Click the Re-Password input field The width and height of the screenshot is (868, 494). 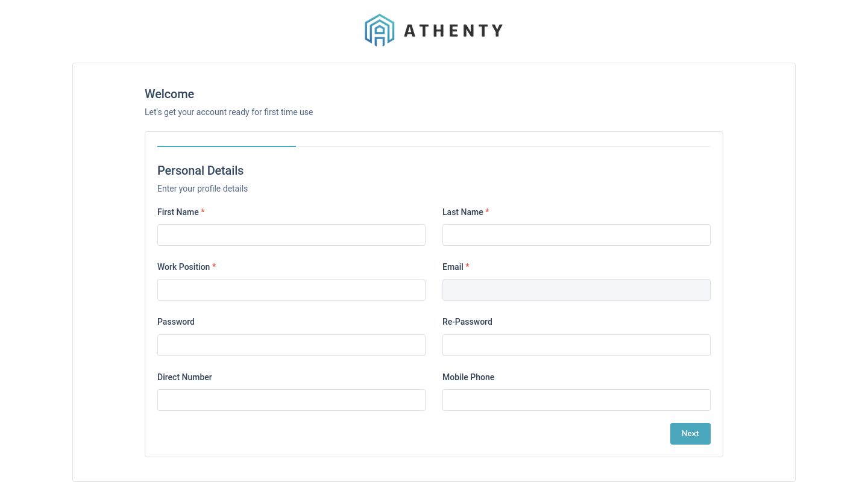[x=576, y=345]
